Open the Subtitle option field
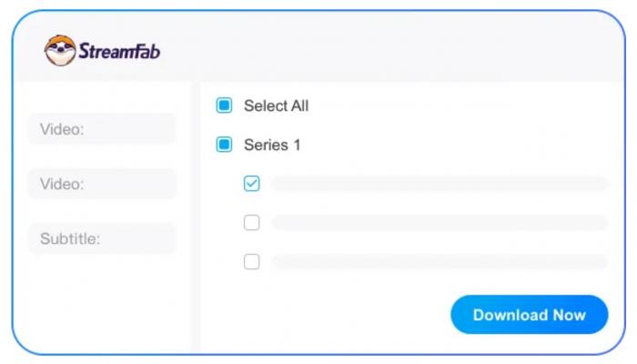This screenshot has width=637, height=364. [102, 238]
